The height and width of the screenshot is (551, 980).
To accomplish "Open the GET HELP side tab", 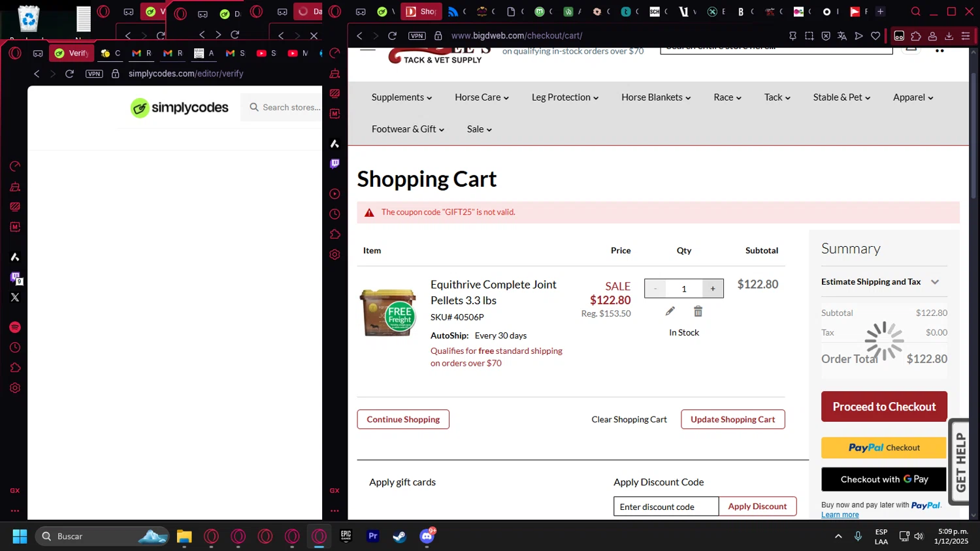I will 960,462.
